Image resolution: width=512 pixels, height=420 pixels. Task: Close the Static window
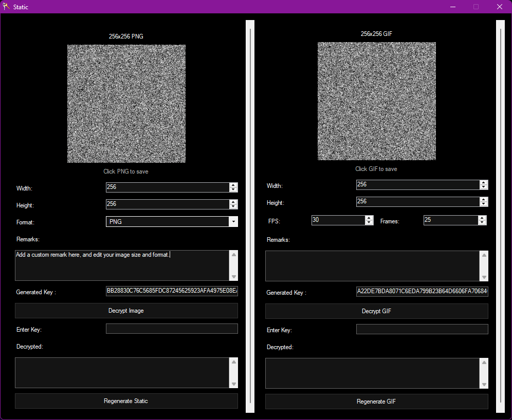500,7
